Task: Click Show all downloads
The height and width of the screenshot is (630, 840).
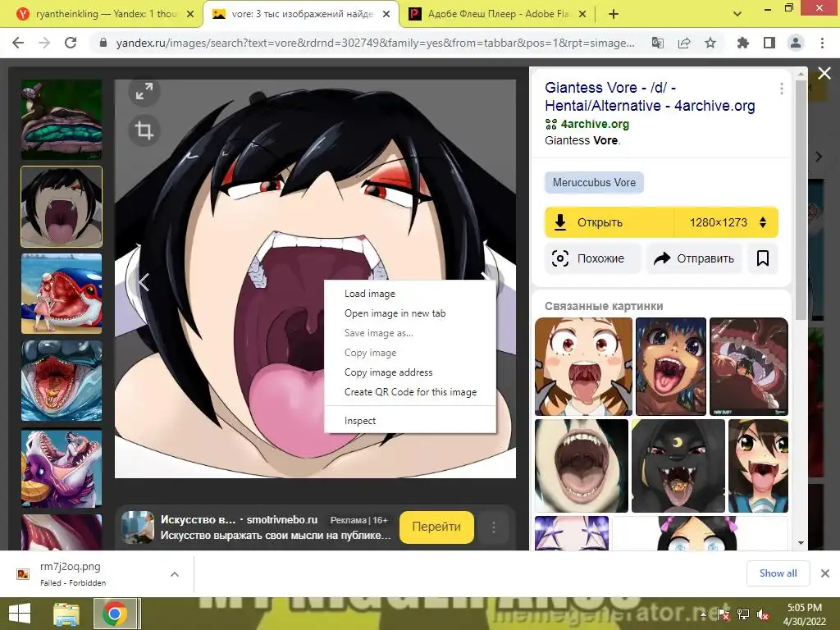Action: point(778,573)
